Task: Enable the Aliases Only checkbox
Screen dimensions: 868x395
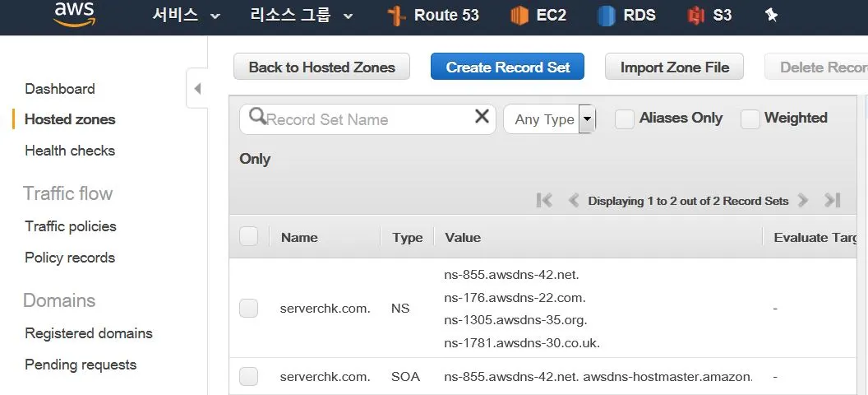Action: [x=625, y=119]
